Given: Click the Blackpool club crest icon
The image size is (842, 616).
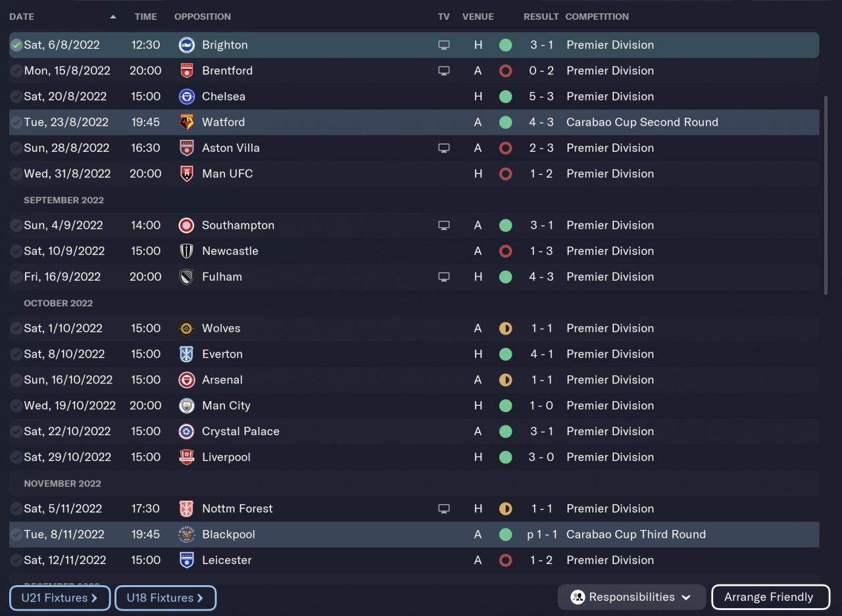Looking at the screenshot, I should point(187,534).
